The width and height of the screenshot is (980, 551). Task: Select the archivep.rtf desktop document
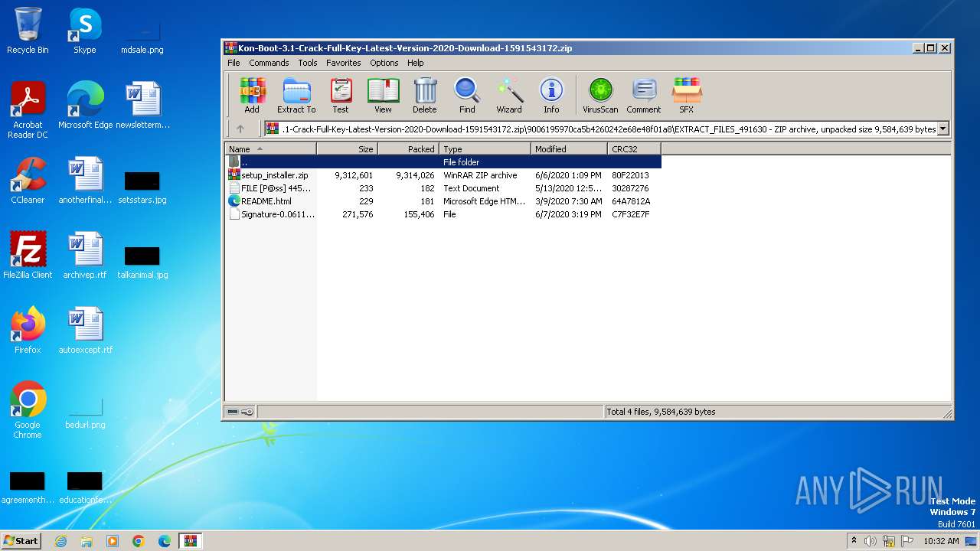[85, 256]
